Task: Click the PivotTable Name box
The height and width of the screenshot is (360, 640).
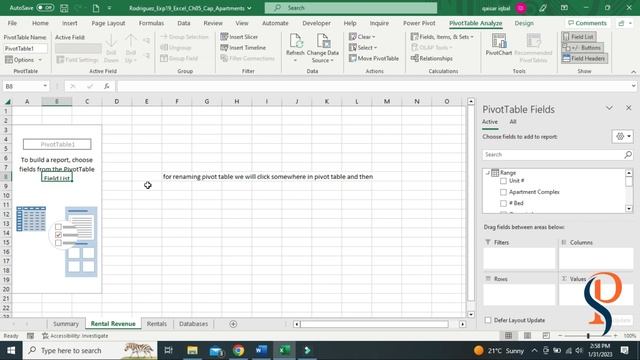Action: pos(25,49)
